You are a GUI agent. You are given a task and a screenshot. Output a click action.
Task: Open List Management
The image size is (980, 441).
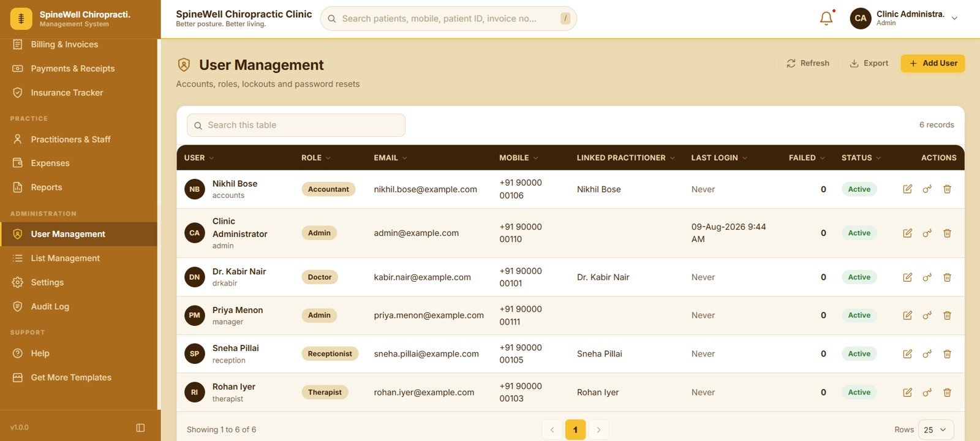78,258
